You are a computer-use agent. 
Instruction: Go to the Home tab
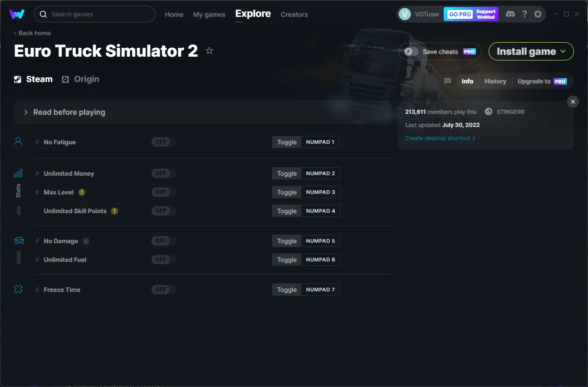click(x=174, y=15)
